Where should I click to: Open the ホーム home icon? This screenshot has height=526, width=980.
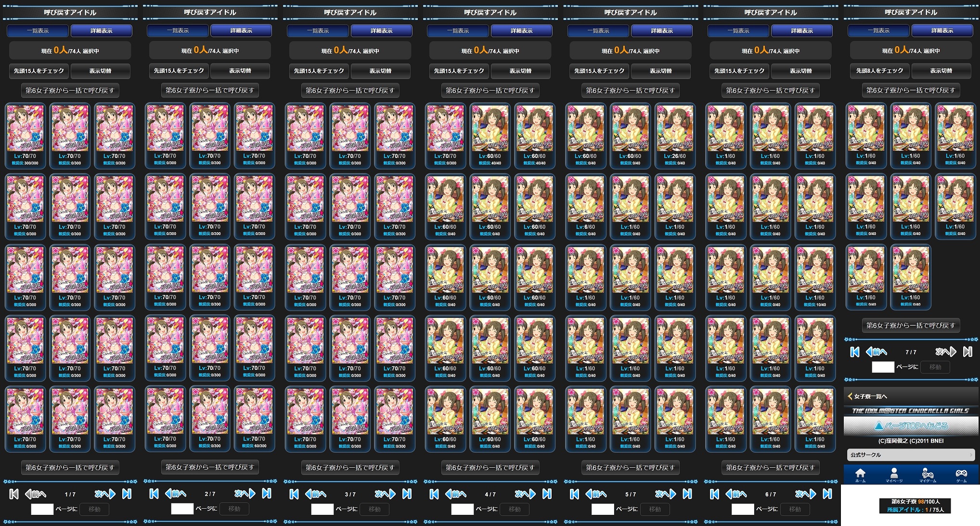click(860, 475)
